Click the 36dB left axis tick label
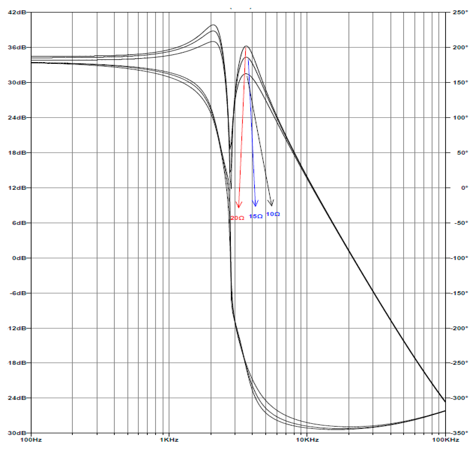 (x=17, y=47)
